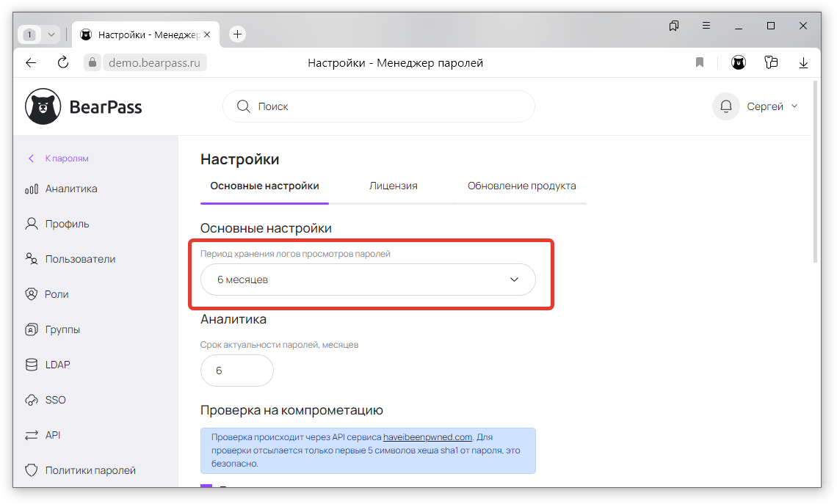Open the Пользователи page
Screen dimensions: 837x504
(x=79, y=259)
